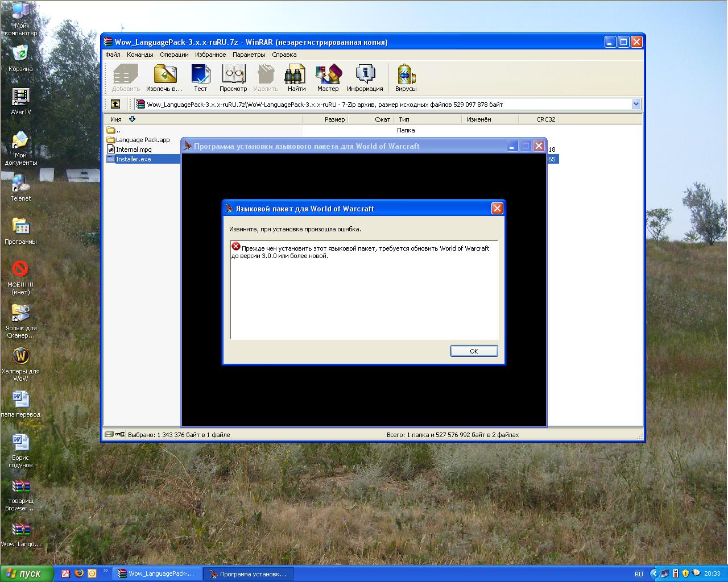Open the Ярлык для Сканер... desktop shortcut

point(21,321)
